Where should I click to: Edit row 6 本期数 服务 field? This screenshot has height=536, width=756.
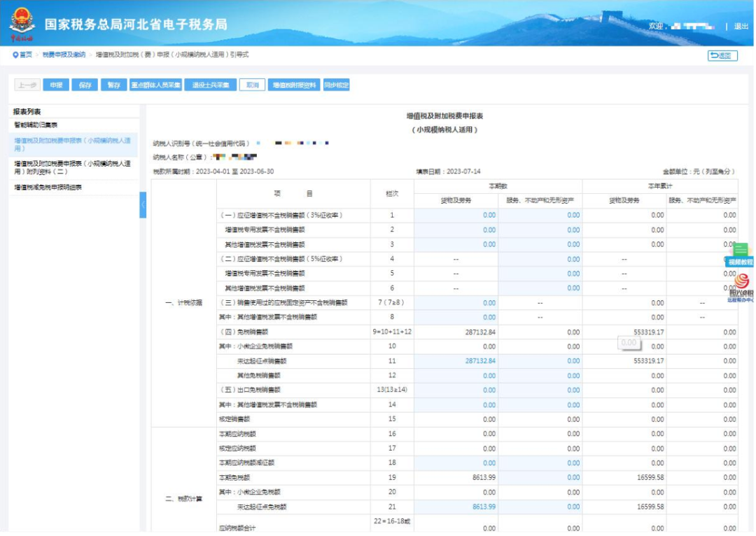point(541,289)
